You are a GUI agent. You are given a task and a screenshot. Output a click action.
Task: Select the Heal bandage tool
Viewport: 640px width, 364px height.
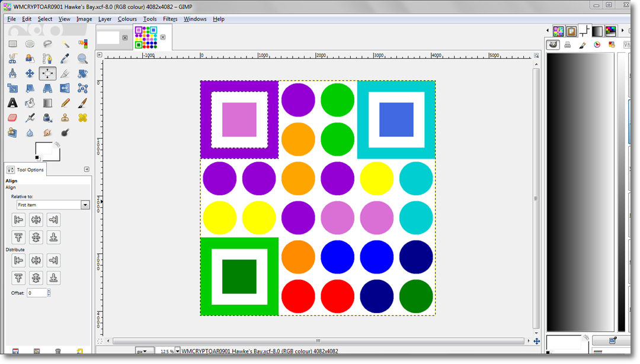point(82,118)
